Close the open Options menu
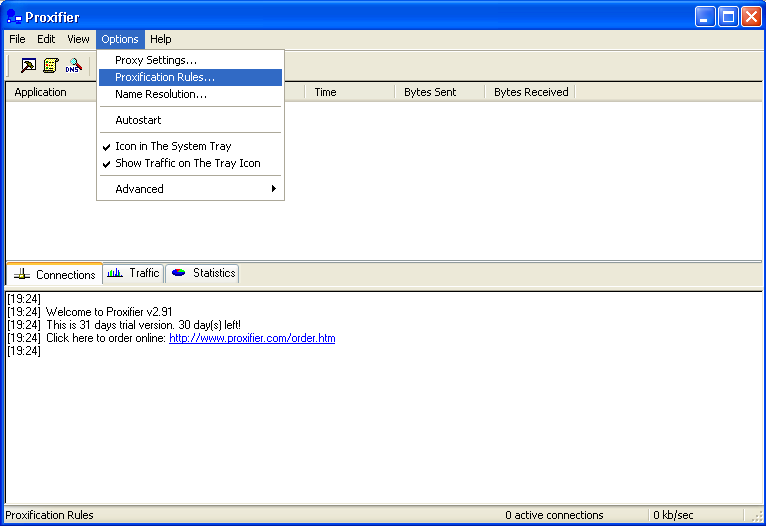This screenshot has width=766, height=526. click(x=120, y=39)
